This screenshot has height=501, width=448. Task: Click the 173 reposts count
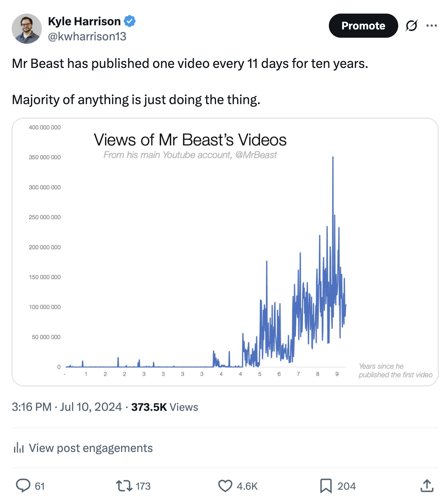pyautogui.click(x=143, y=486)
